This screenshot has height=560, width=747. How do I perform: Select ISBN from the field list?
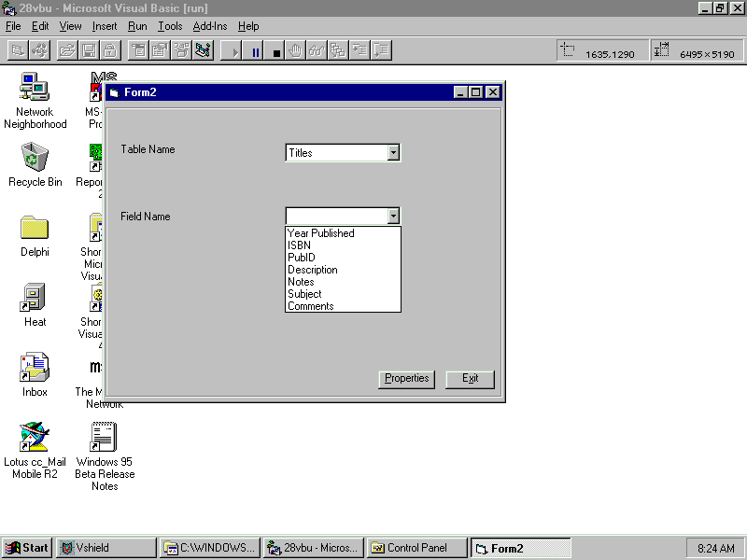(299, 245)
